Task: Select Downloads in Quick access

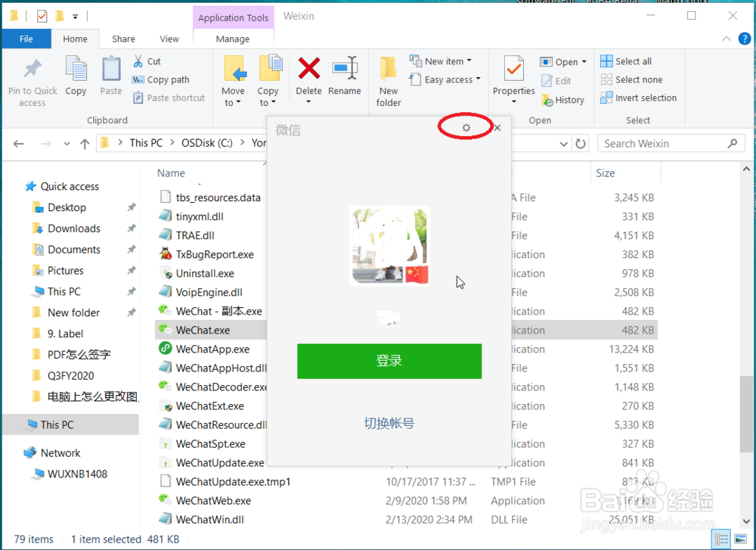Action: point(74,228)
